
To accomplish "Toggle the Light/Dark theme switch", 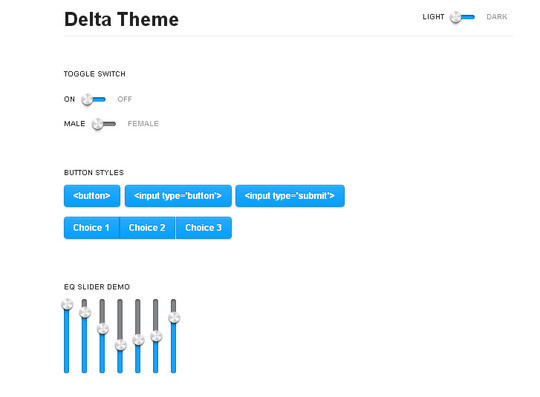I will [x=462, y=17].
